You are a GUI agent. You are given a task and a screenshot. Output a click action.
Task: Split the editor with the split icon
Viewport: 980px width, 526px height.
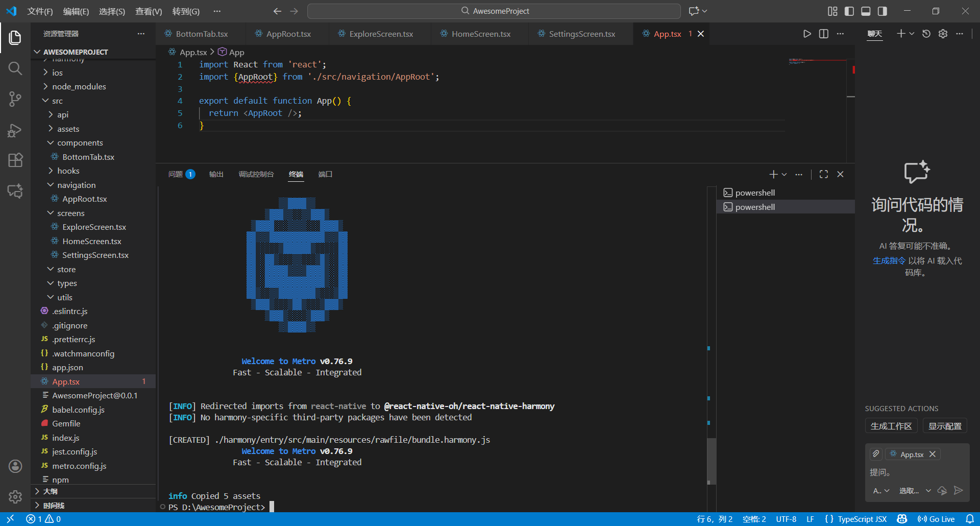pos(823,34)
